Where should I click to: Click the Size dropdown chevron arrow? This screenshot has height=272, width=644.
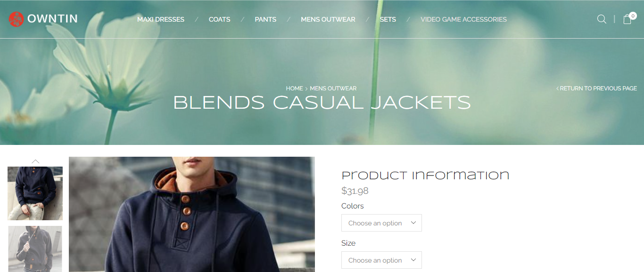pyautogui.click(x=413, y=260)
